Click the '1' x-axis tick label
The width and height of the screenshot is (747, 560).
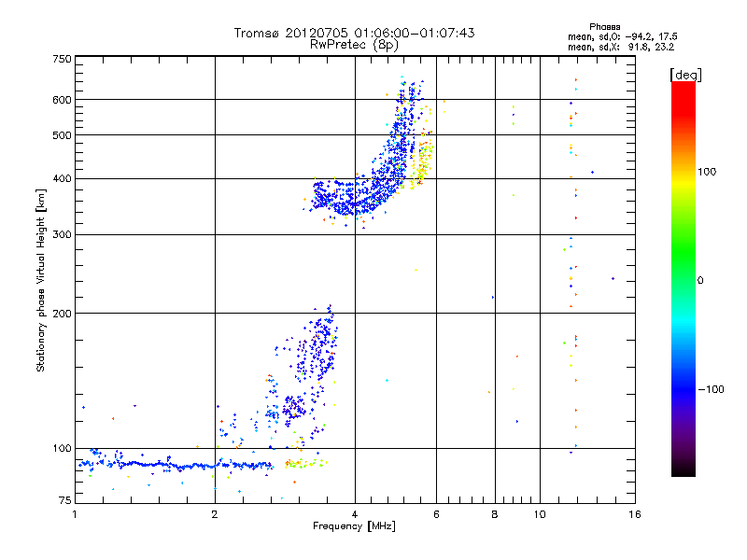click(x=75, y=514)
